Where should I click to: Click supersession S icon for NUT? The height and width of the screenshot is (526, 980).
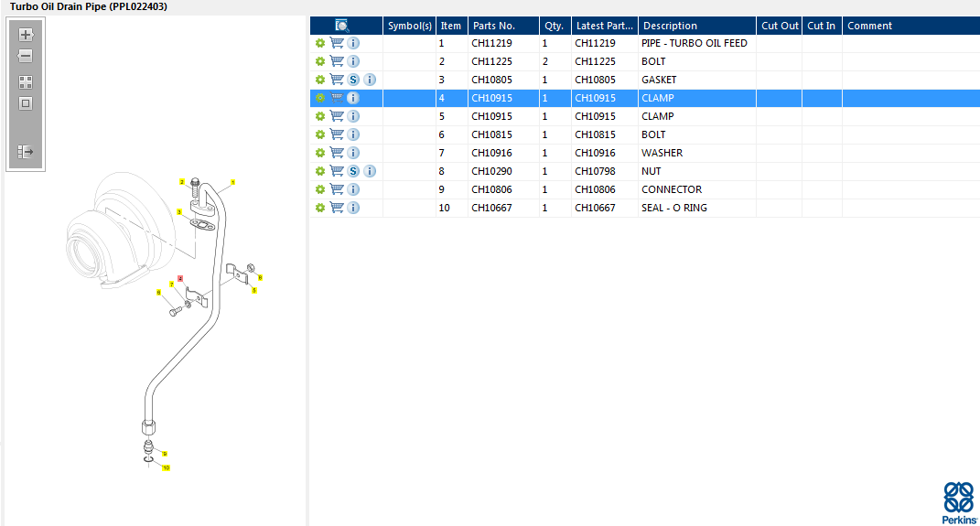coord(353,171)
